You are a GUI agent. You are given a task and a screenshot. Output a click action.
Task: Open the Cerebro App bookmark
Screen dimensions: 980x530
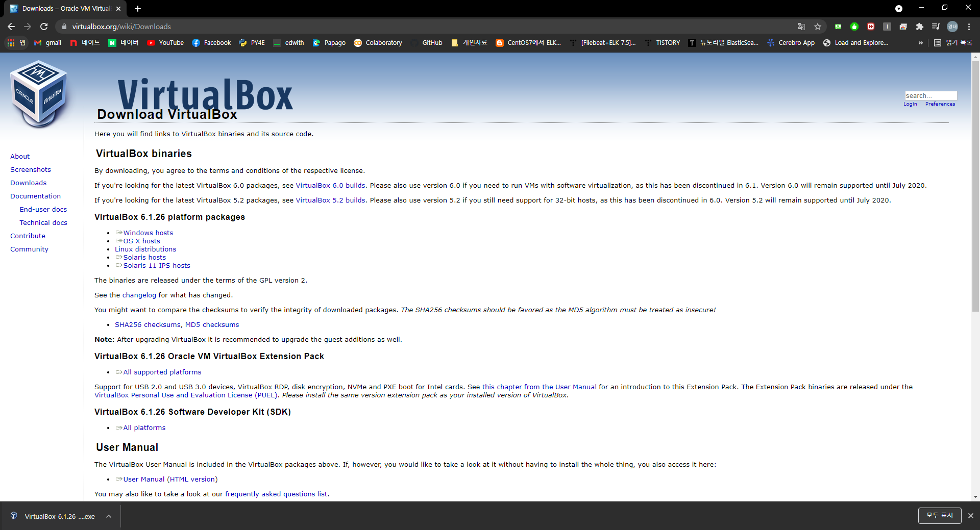(x=791, y=43)
